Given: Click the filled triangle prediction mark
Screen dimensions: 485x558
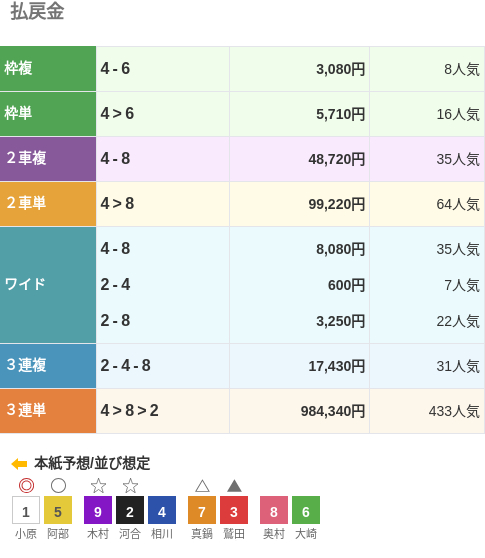Looking at the screenshot, I should click(x=234, y=486).
